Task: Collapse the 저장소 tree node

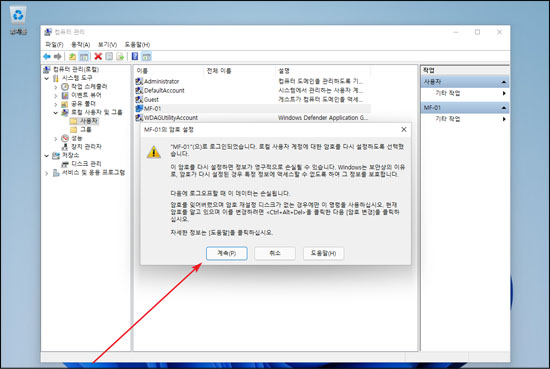Action: pyautogui.click(x=47, y=156)
